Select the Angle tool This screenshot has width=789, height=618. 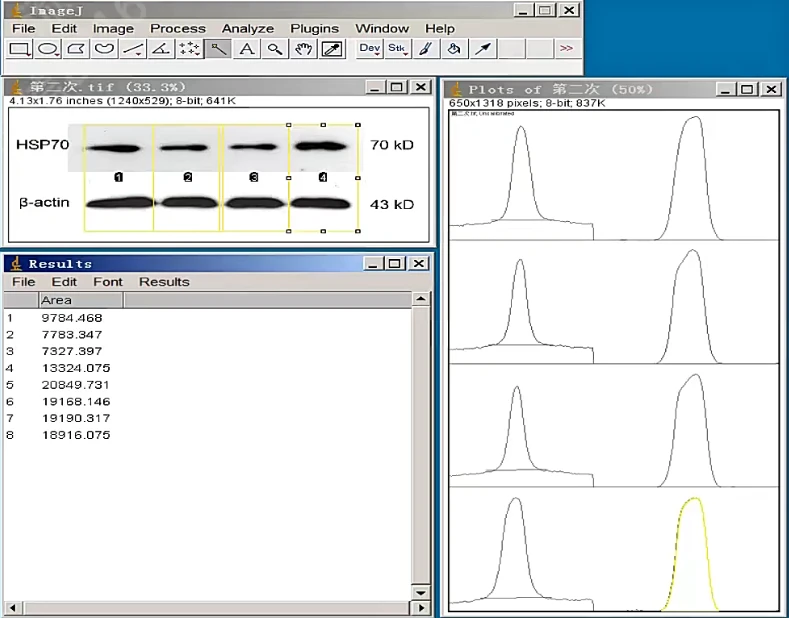(x=161, y=49)
